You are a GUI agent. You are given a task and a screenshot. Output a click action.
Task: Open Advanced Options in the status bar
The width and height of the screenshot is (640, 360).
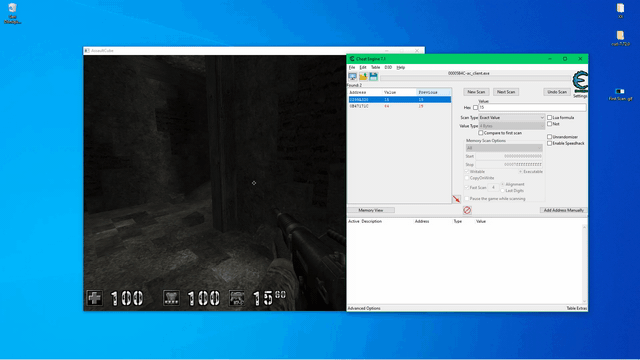coord(364,308)
